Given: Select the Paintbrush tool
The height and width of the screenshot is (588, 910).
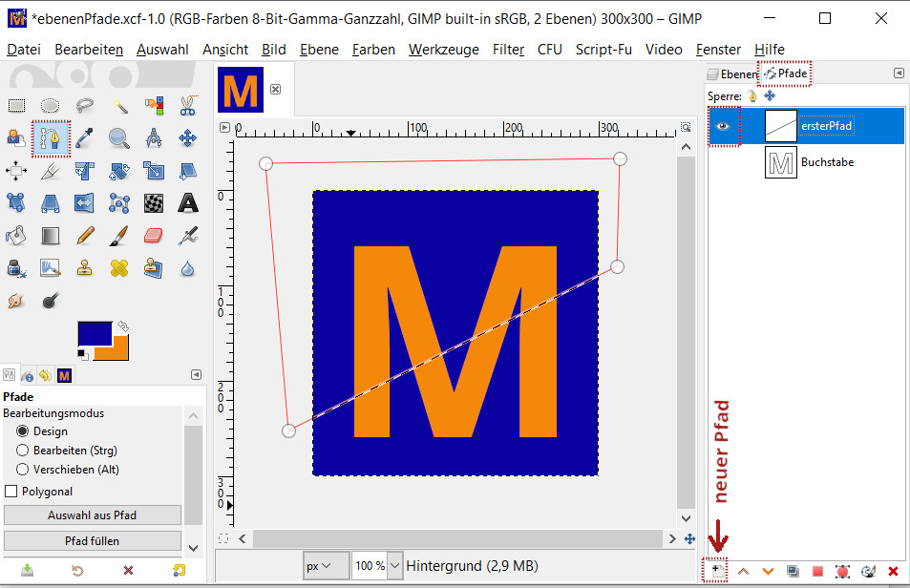Looking at the screenshot, I should tap(119, 236).
